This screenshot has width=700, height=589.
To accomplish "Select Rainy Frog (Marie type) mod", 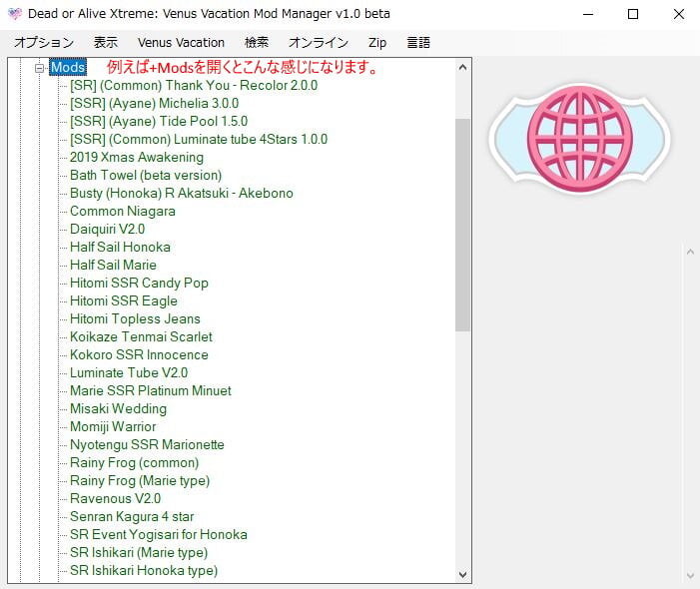I will click(140, 480).
